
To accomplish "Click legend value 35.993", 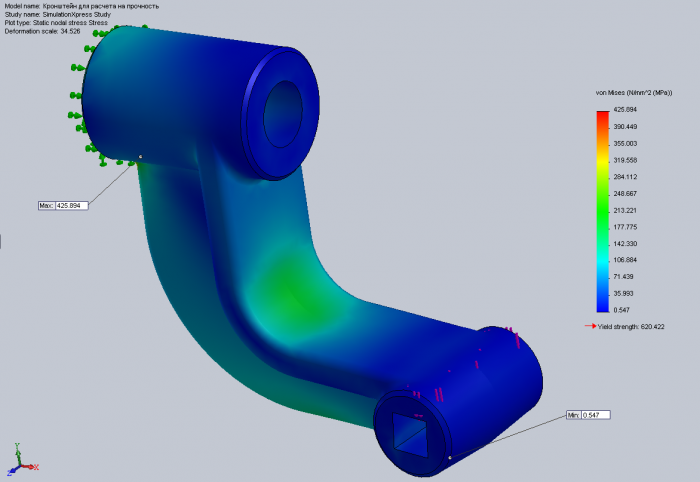I will pyautogui.click(x=623, y=294).
